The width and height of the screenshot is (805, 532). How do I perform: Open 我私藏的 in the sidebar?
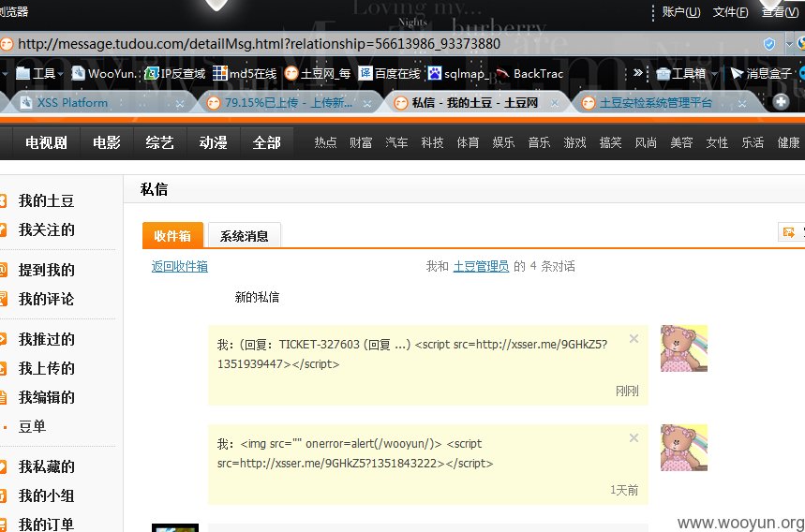(46, 466)
